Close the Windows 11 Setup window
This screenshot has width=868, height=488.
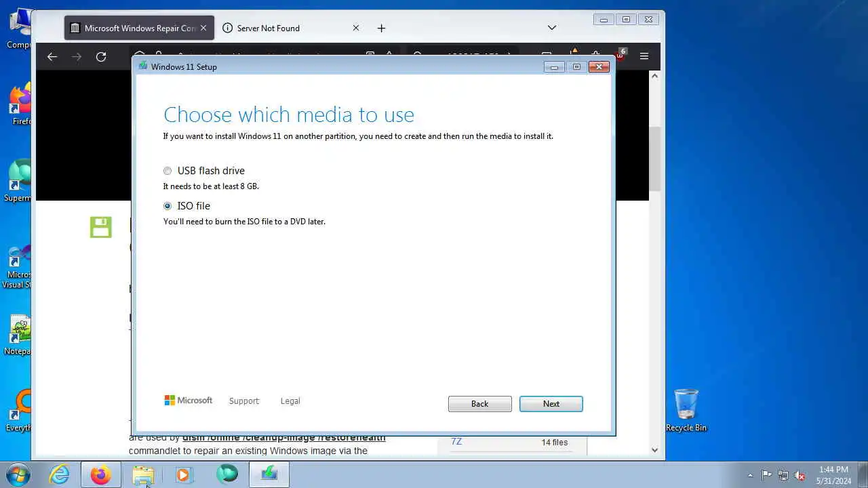[599, 66]
